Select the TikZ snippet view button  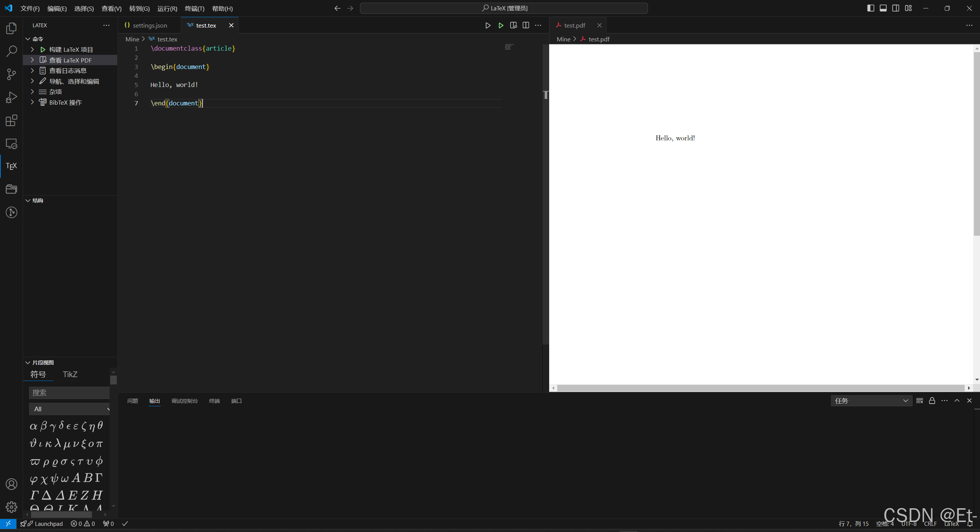pos(70,374)
